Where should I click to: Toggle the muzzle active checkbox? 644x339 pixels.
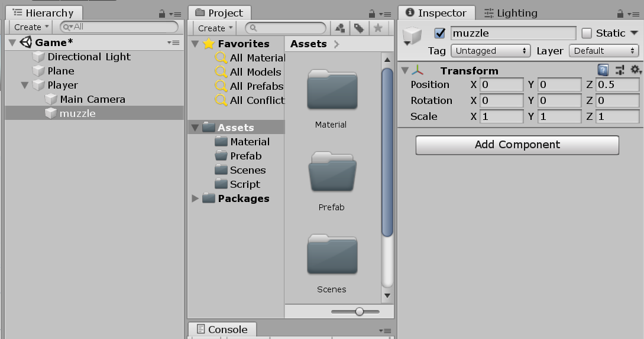(x=439, y=33)
